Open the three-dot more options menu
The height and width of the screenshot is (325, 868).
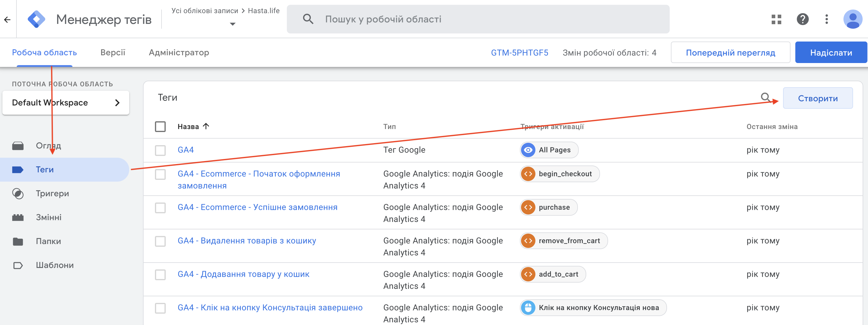pos(826,19)
